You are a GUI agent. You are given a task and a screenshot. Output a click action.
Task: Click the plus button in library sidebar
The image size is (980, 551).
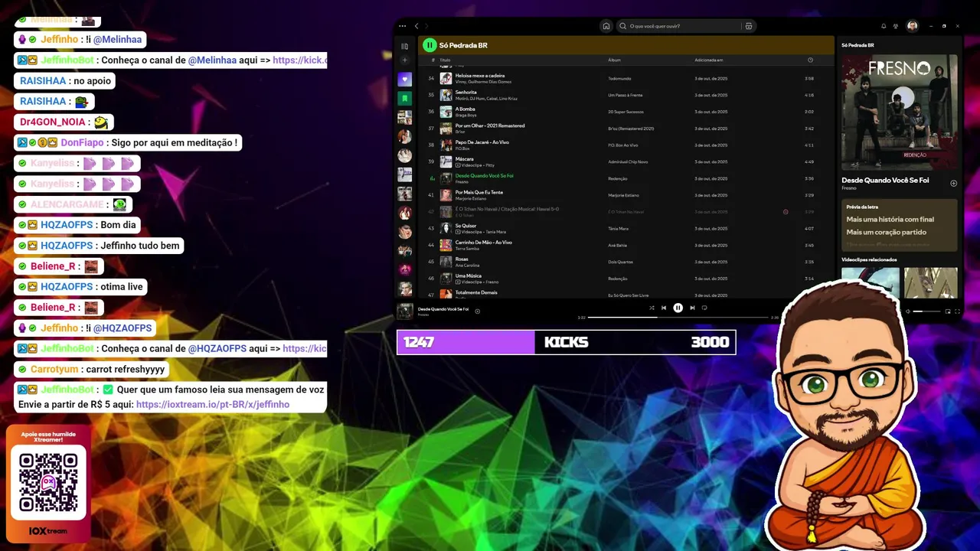pyautogui.click(x=405, y=60)
